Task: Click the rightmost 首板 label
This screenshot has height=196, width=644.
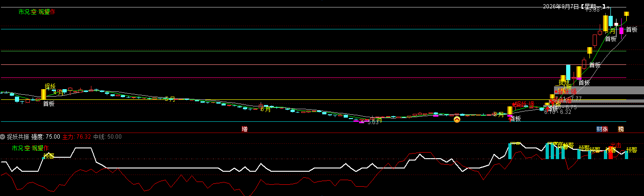Action: coord(632,29)
